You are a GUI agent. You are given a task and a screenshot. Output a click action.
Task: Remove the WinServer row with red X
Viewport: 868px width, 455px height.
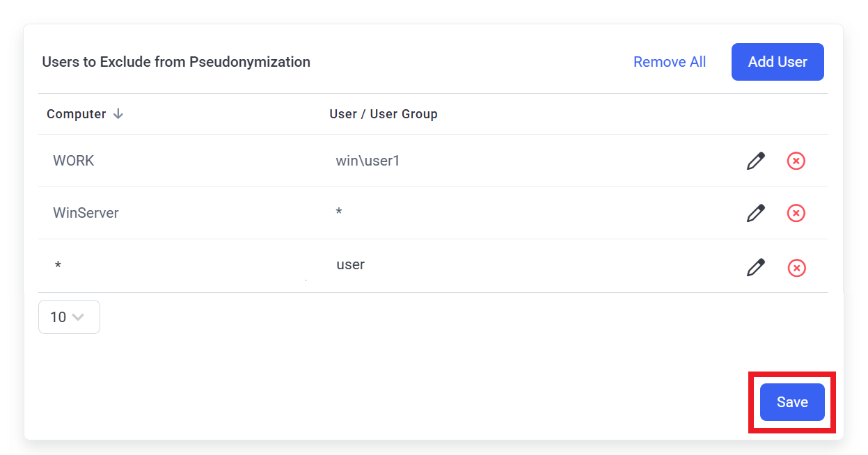[796, 213]
